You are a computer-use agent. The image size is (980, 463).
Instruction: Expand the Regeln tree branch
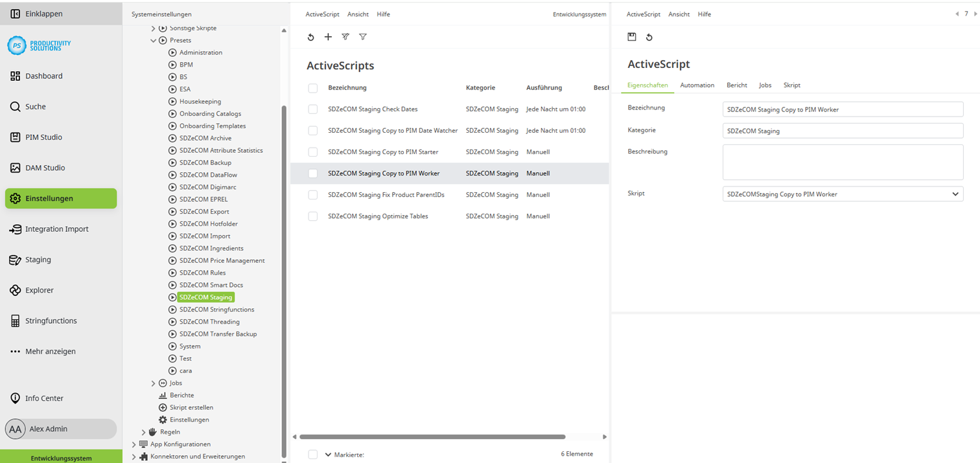tap(143, 432)
